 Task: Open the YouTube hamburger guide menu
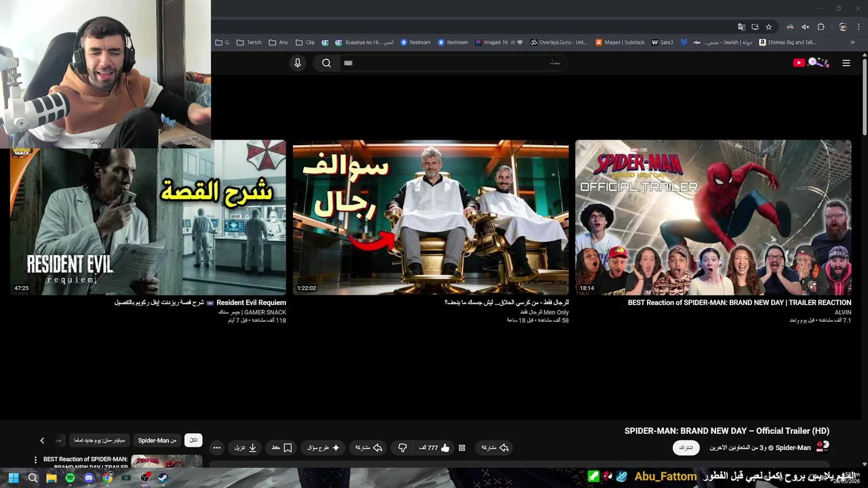click(x=846, y=63)
